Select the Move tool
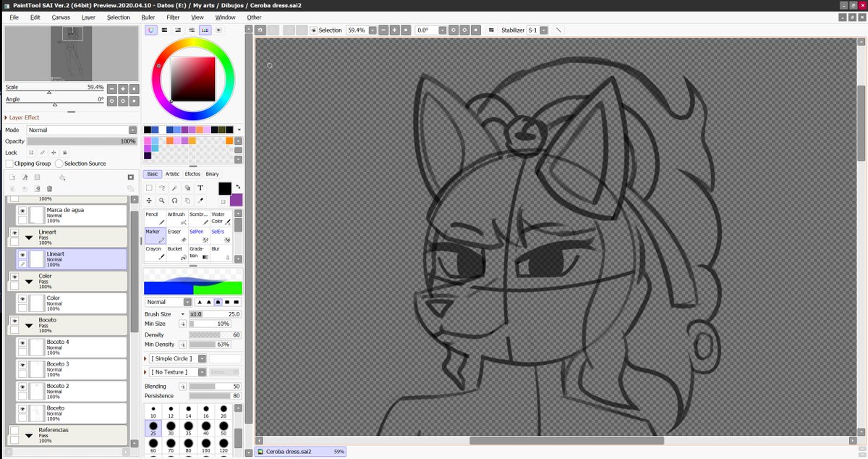The width and height of the screenshot is (868, 459). pyautogui.click(x=149, y=201)
